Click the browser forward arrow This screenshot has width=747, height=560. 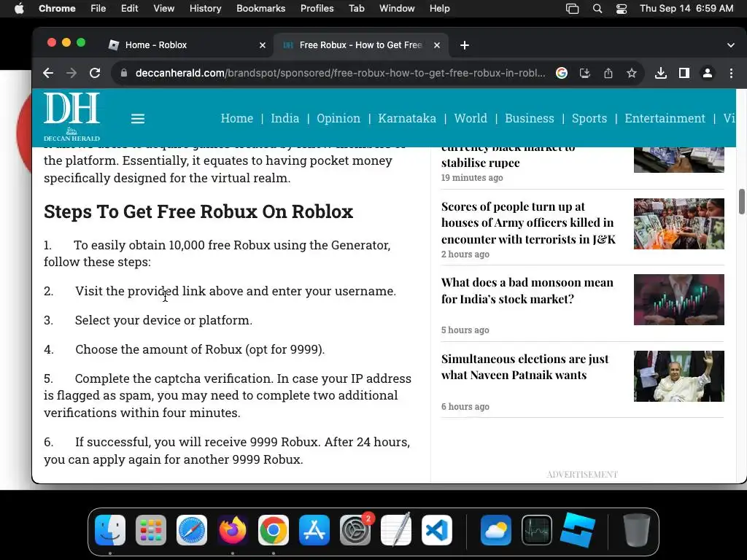point(71,73)
